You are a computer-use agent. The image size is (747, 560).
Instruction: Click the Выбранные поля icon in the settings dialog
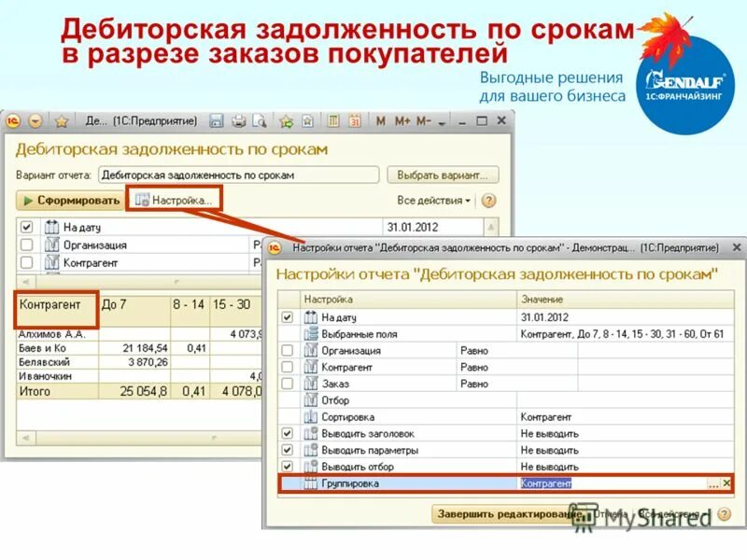point(311,334)
